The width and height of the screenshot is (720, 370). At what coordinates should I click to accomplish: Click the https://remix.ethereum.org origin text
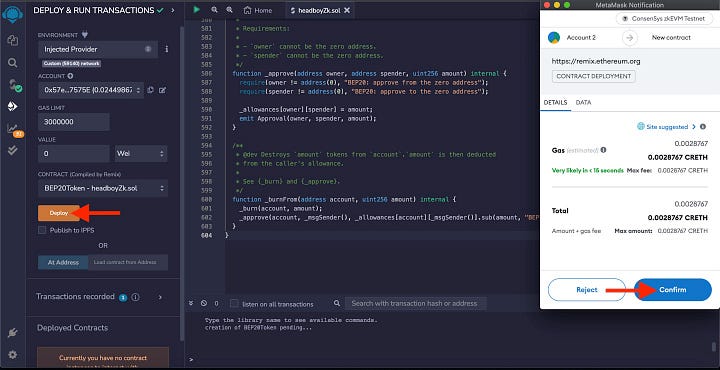596,61
